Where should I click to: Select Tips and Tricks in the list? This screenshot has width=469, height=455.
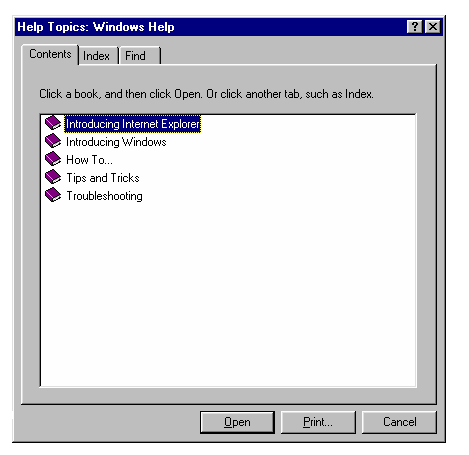(x=103, y=178)
